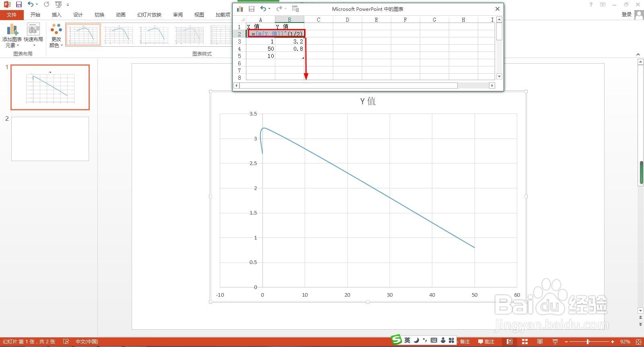Toggle Normal view button in status bar
644x347 pixels.
[x=510, y=342]
